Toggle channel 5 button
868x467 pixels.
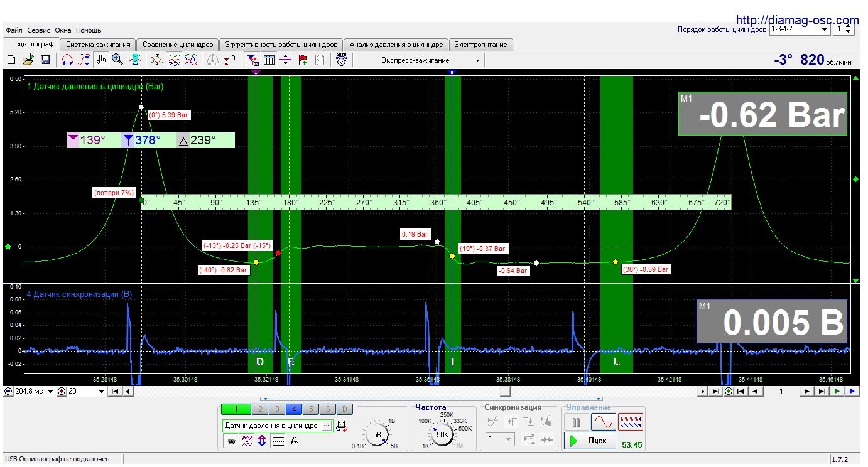(x=310, y=409)
